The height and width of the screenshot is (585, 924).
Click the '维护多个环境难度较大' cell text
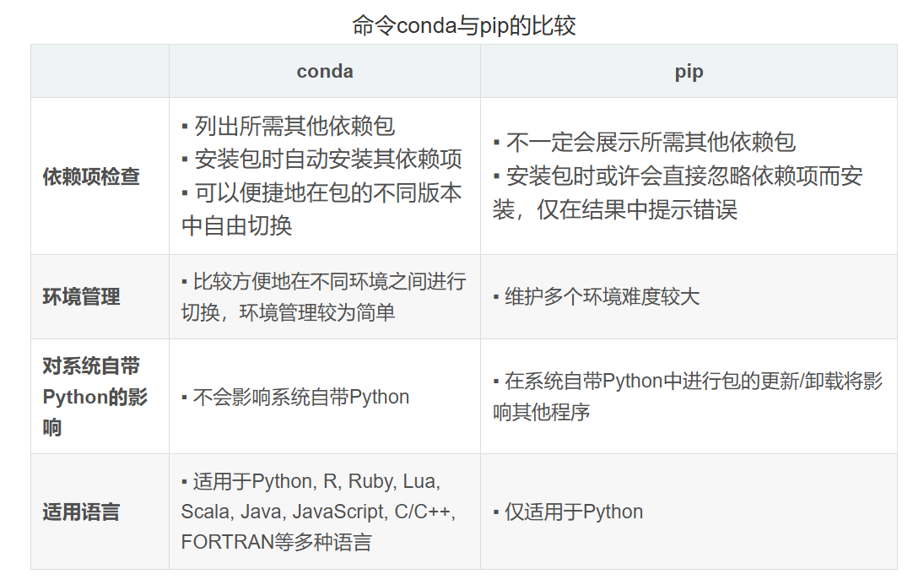[602, 296]
